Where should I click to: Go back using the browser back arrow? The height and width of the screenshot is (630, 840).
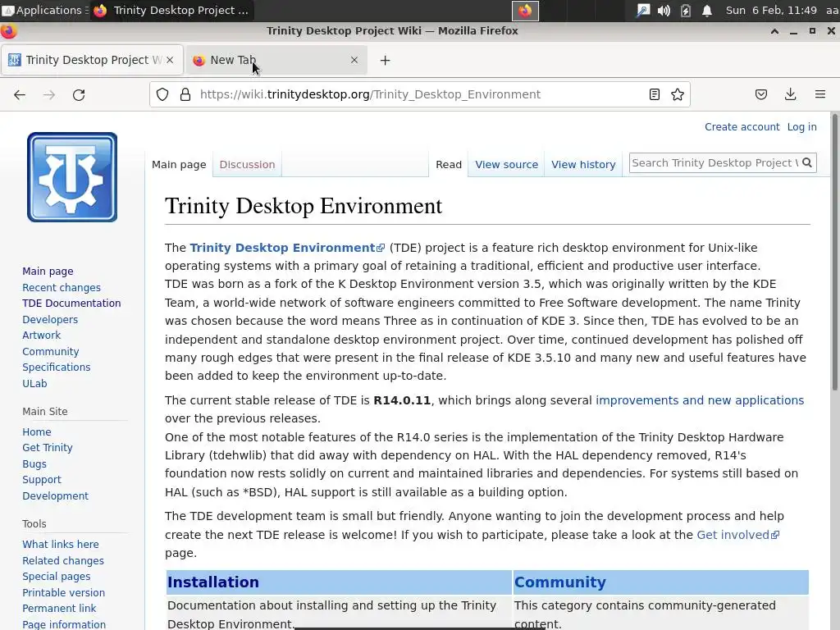[20, 95]
